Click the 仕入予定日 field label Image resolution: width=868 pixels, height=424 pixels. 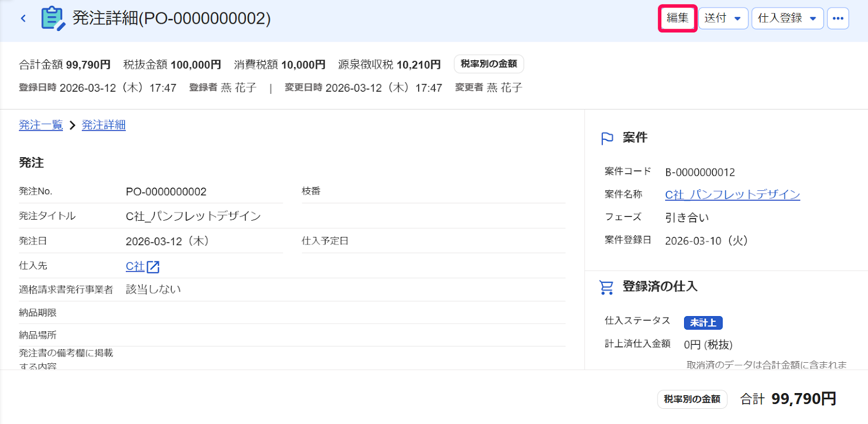click(x=325, y=241)
